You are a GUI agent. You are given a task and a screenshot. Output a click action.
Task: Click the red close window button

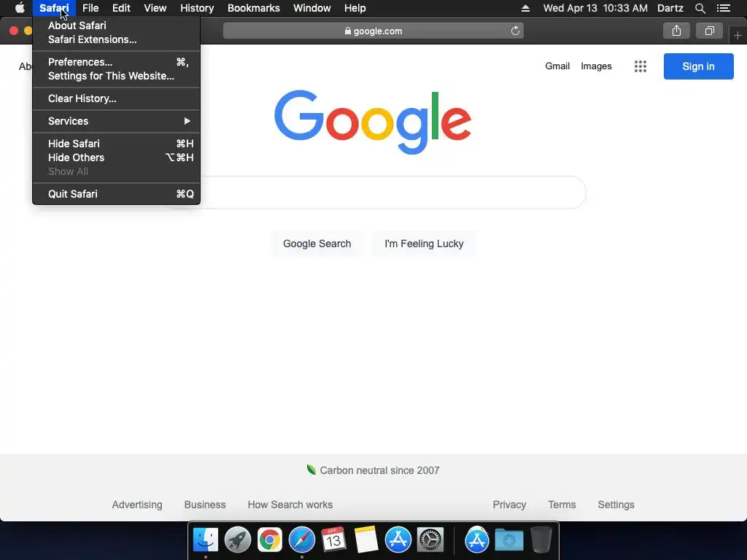click(x=14, y=31)
